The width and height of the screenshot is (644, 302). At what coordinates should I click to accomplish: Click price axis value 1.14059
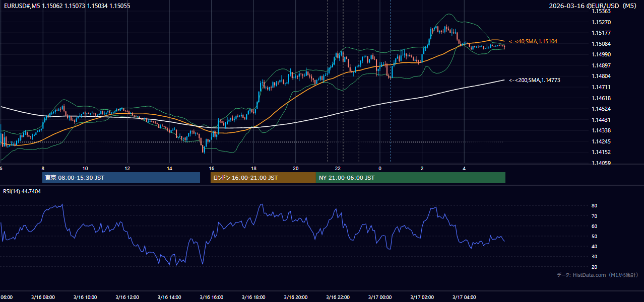pyautogui.click(x=601, y=163)
